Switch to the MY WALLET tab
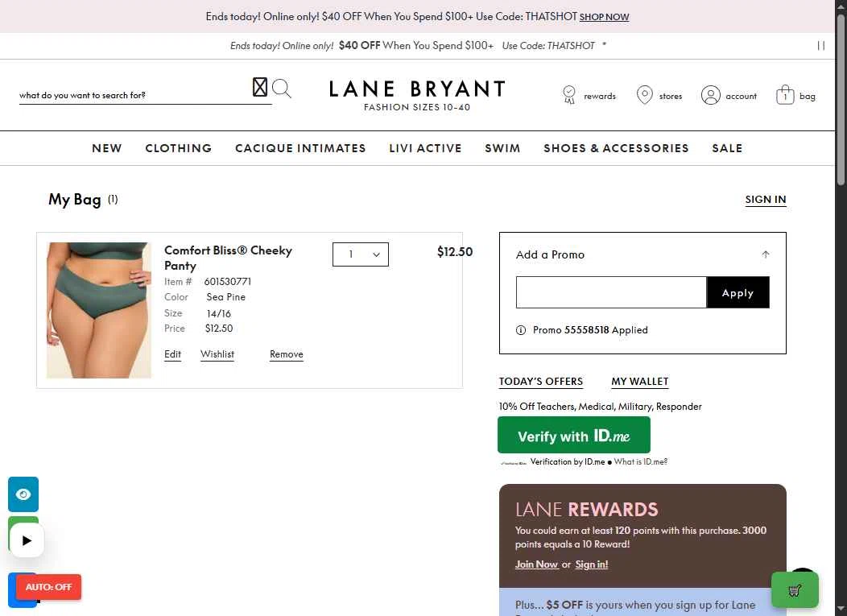The width and height of the screenshot is (847, 616). (639, 382)
